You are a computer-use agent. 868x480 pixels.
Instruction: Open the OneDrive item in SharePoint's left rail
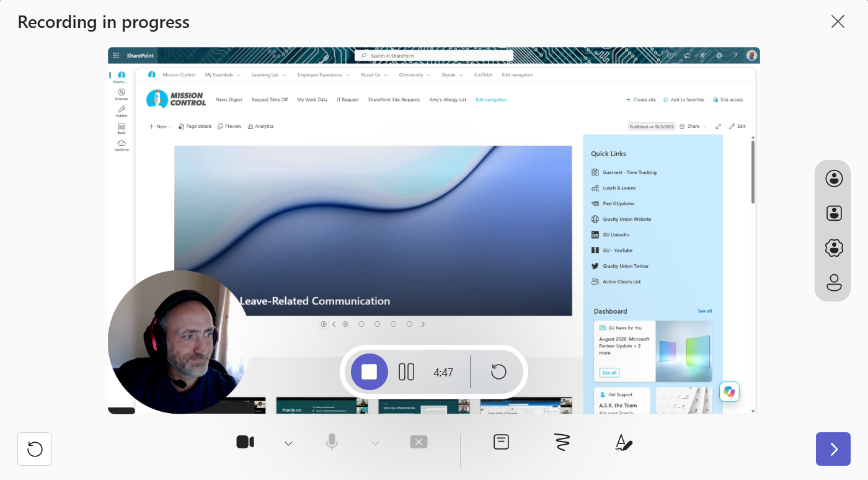point(122,145)
